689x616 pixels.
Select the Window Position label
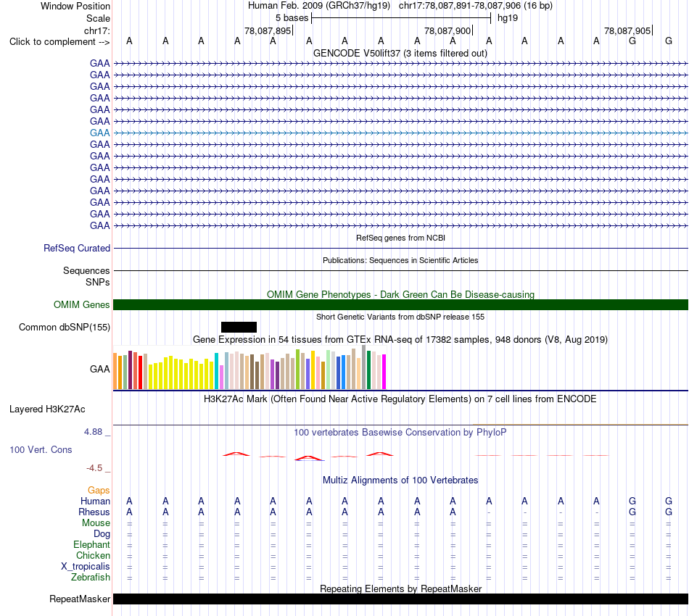[x=75, y=6]
